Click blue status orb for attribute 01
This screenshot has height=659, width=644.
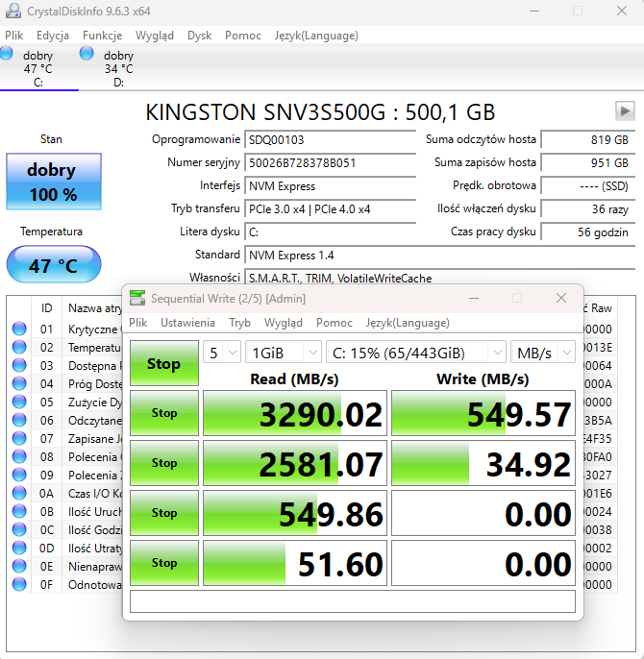click(18, 329)
